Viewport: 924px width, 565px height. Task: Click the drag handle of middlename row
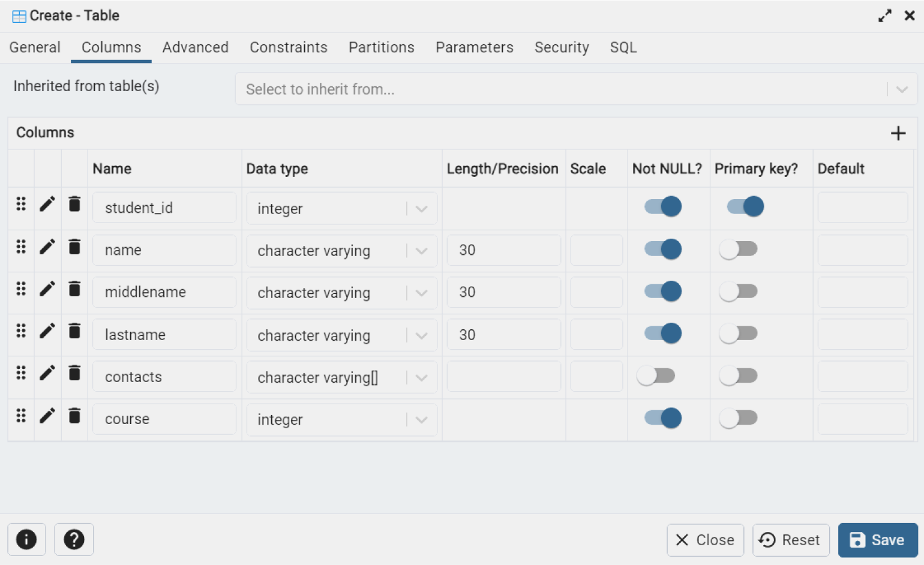coord(21,288)
